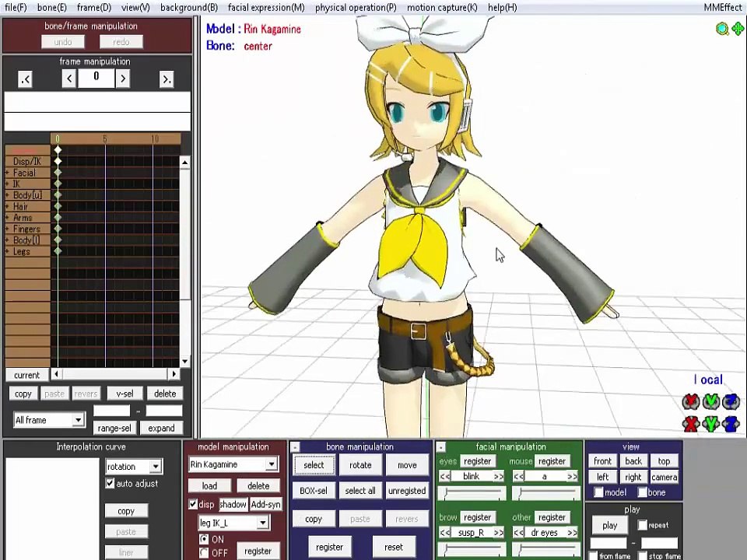Expand the Body[u] track group
The width and height of the screenshot is (747, 560).
pyautogui.click(x=7, y=195)
